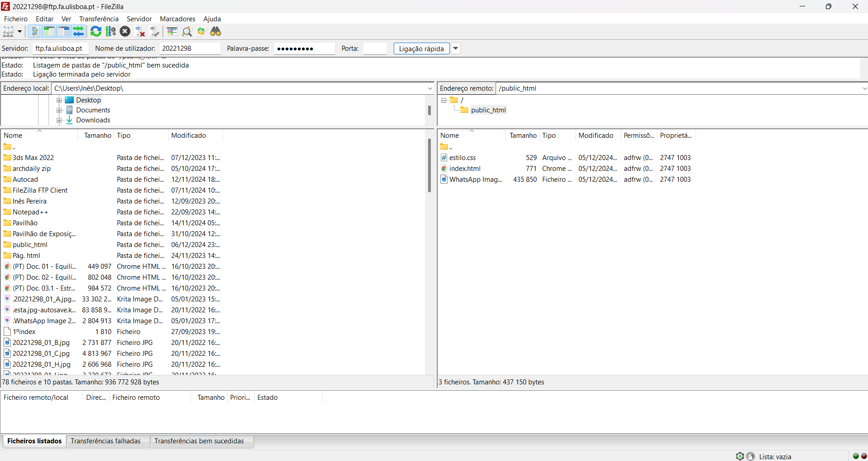Open the Site Manager icon
868x461 pixels.
(9, 31)
